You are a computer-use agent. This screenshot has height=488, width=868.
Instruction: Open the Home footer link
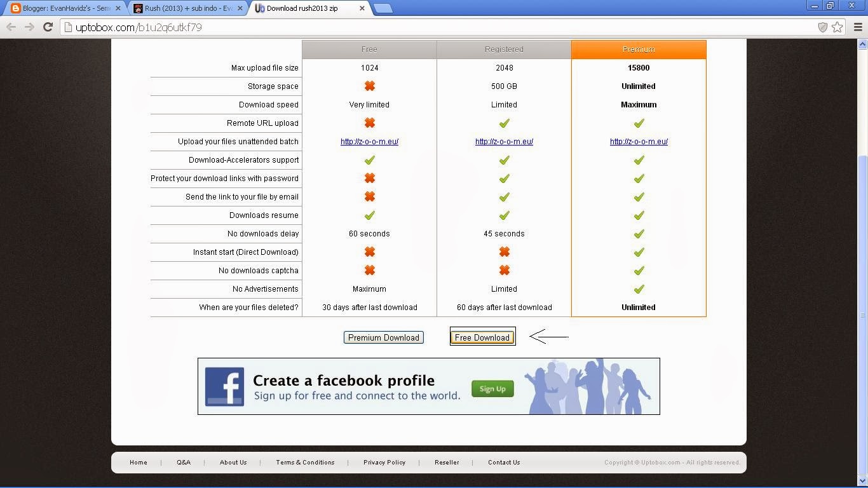[138, 463]
